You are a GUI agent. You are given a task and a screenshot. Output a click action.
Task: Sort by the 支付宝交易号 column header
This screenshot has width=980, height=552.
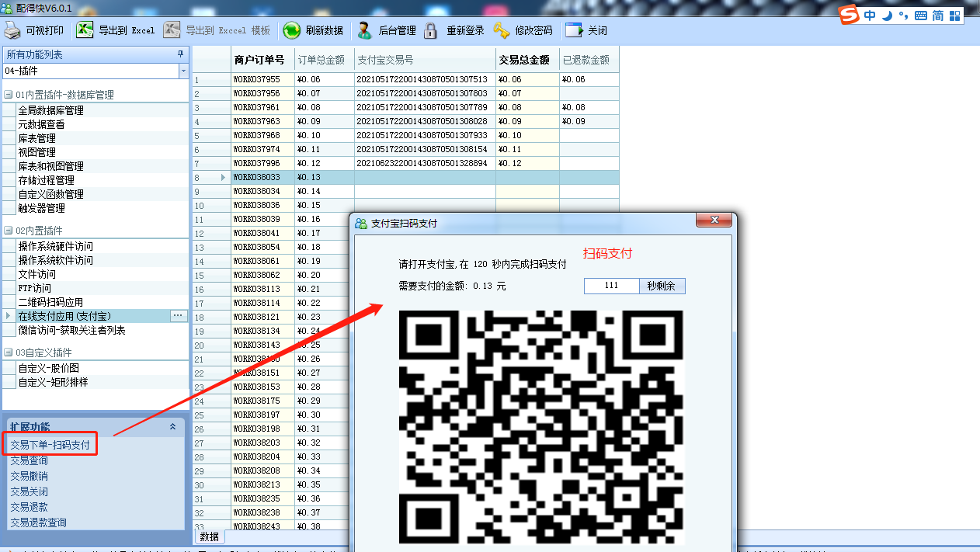point(425,60)
